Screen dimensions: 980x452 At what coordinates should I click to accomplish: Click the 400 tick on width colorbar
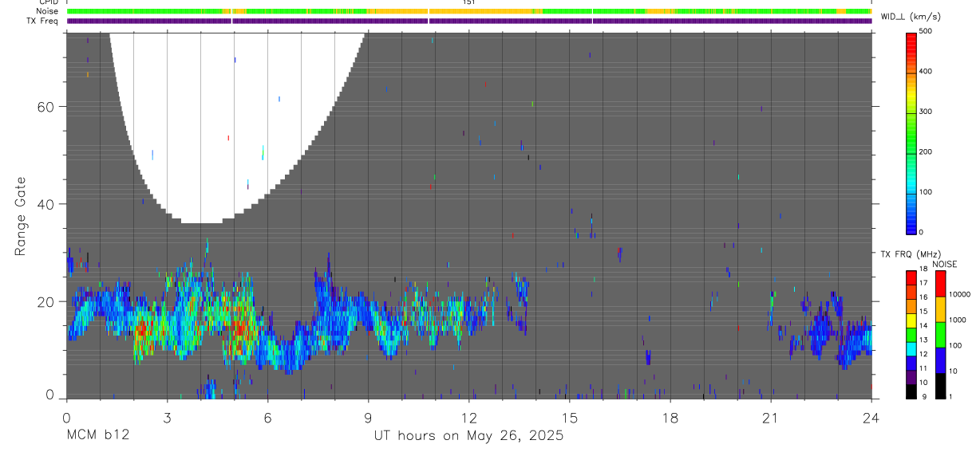tap(926, 72)
